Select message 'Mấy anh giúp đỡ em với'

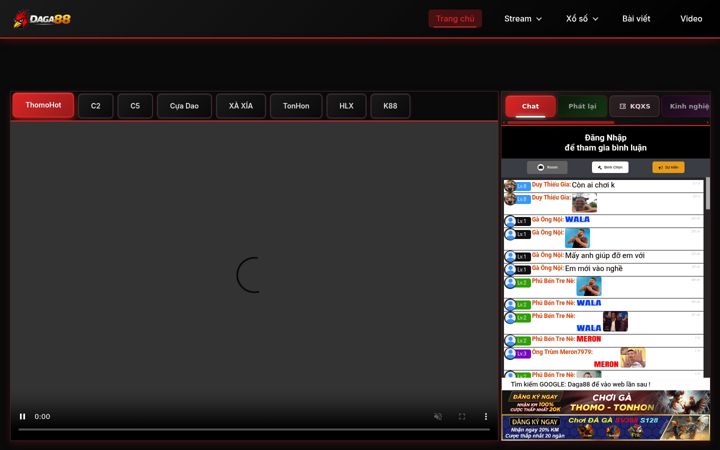[605, 255]
